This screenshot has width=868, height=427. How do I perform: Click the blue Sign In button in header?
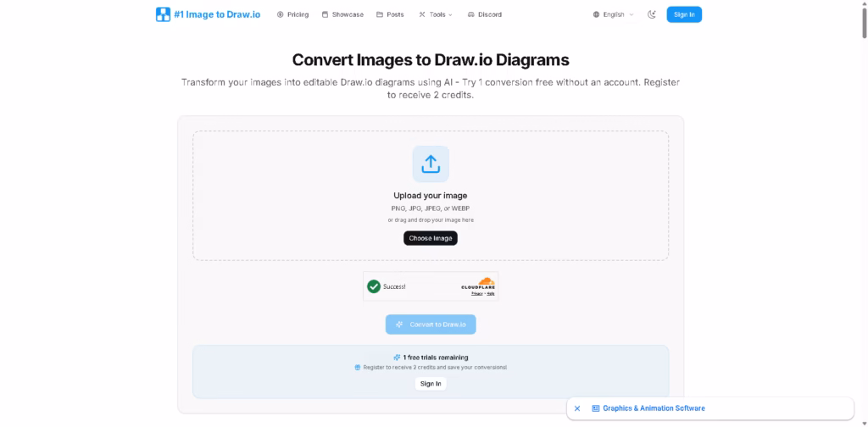tap(684, 14)
